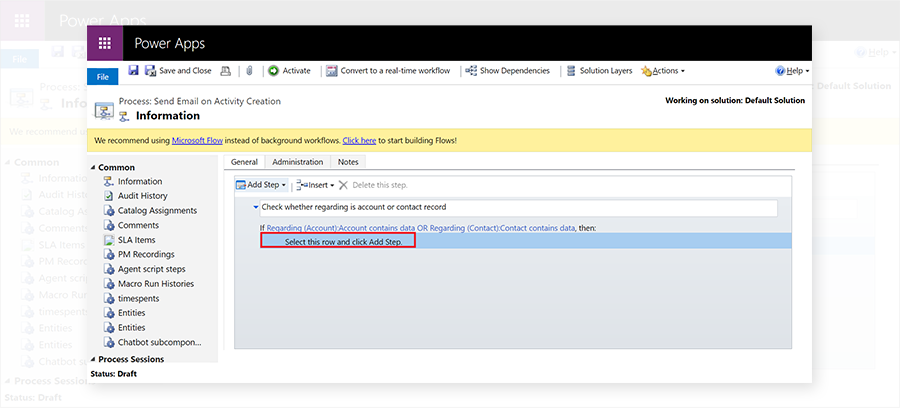Click the app launcher in the background window
This screenshot has height=408, width=900.
(x=22, y=20)
